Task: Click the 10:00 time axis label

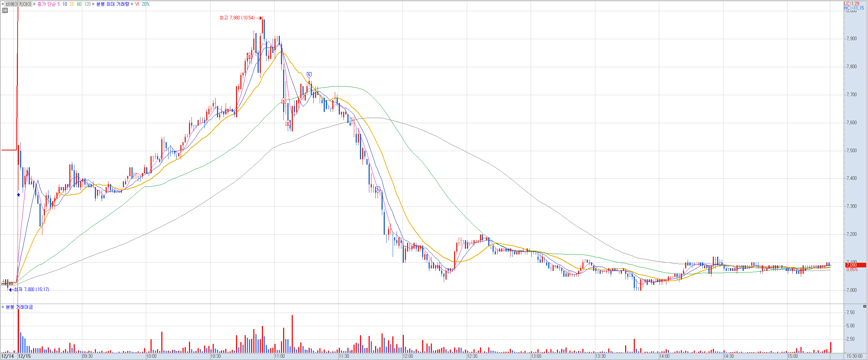Action: tap(152, 356)
